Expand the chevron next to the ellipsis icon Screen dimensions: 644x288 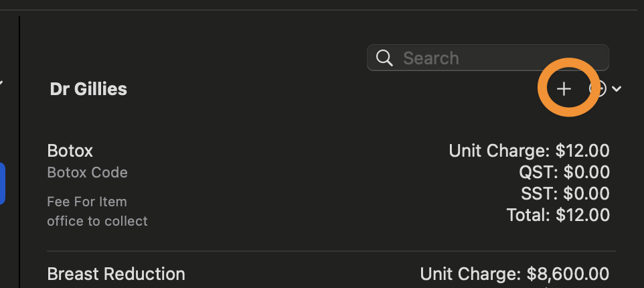pyautogui.click(x=617, y=88)
